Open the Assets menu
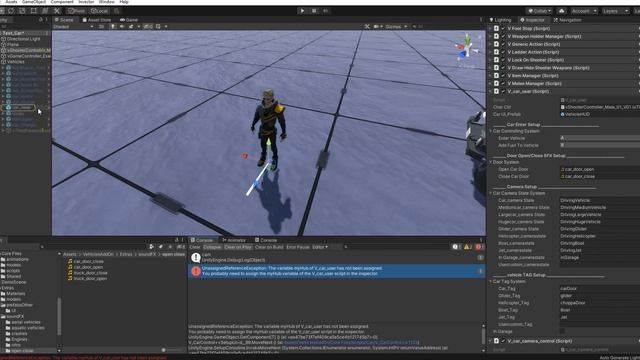 click(x=11, y=2)
